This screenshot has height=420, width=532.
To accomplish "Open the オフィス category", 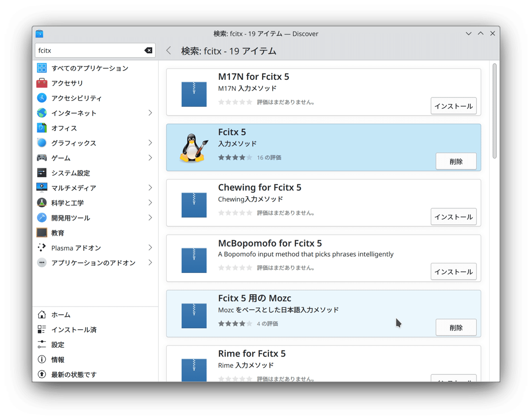I will [x=95, y=128].
